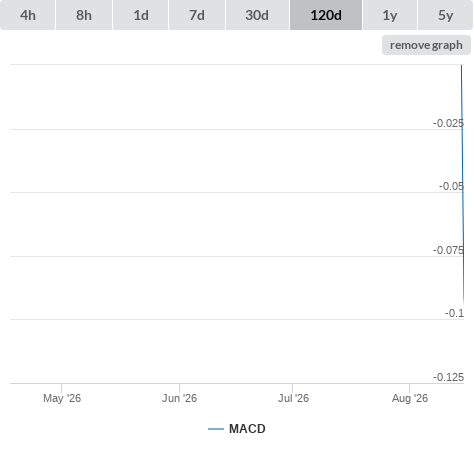Choose the 1d range tab
Image resolution: width=474 pixels, height=455 pixels.
[x=141, y=15]
